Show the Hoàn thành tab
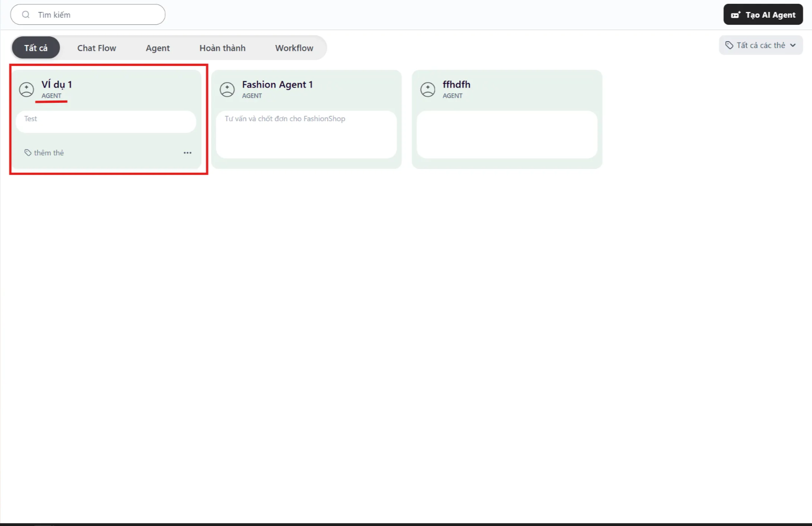The height and width of the screenshot is (526, 812). pyautogui.click(x=222, y=48)
